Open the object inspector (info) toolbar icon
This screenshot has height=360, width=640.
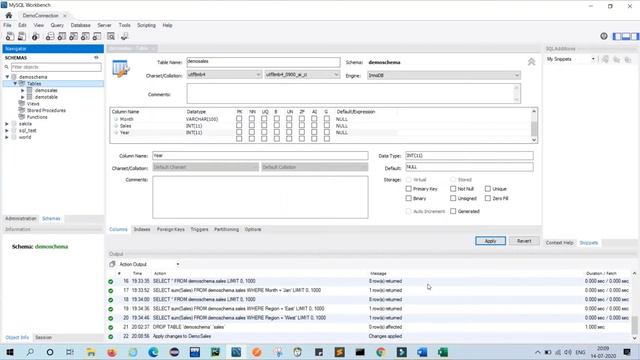pyautogui.click(x=36, y=37)
